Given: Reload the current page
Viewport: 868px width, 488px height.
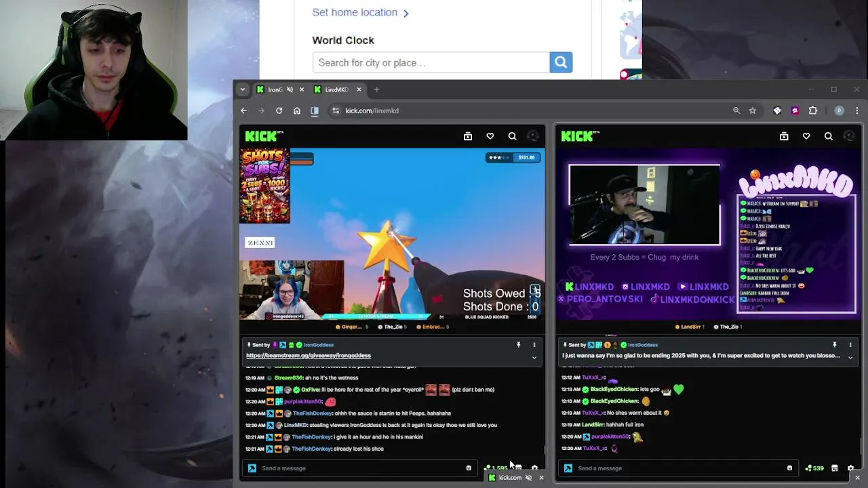Looking at the screenshot, I should (279, 110).
